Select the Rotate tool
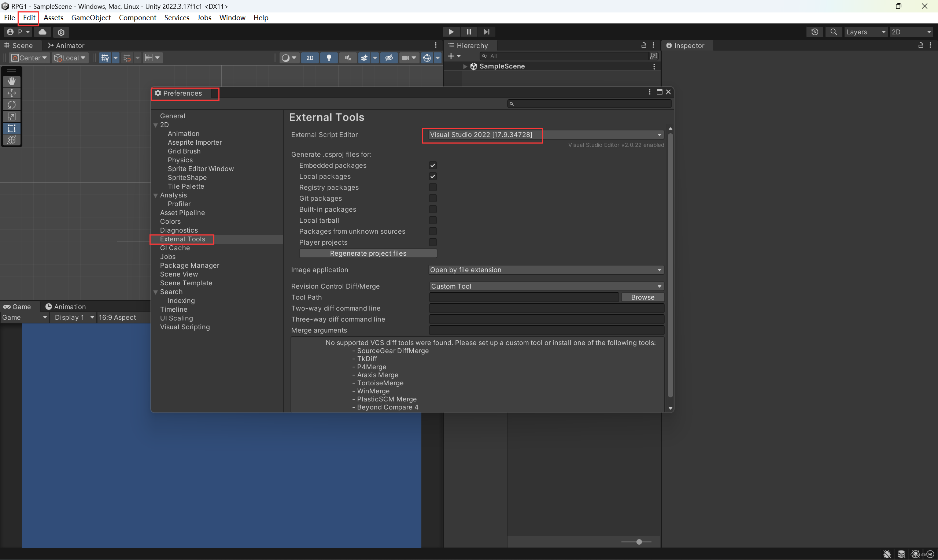Screen dimensions: 938x560 pyautogui.click(x=12, y=104)
